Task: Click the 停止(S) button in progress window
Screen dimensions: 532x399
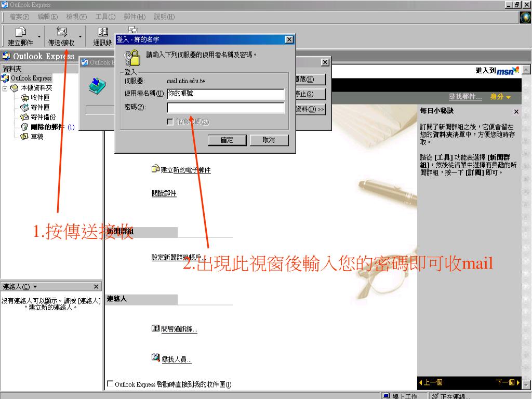Action: click(310, 94)
